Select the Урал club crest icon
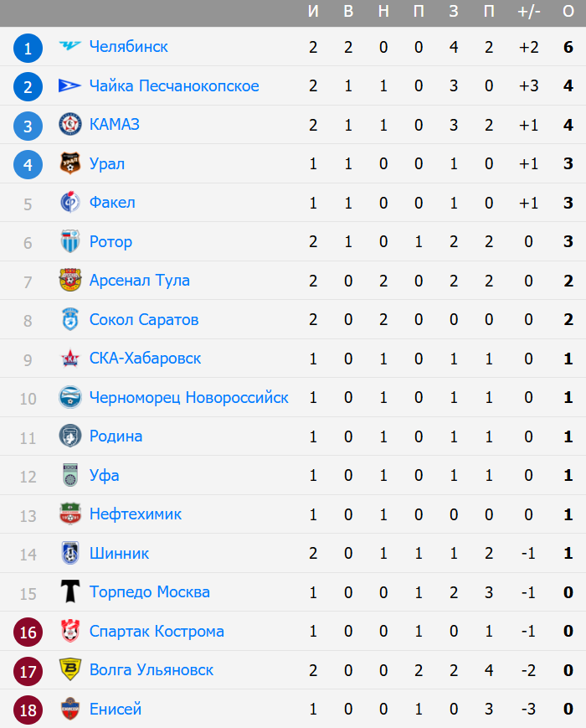586x728 pixels. click(70, 163)
